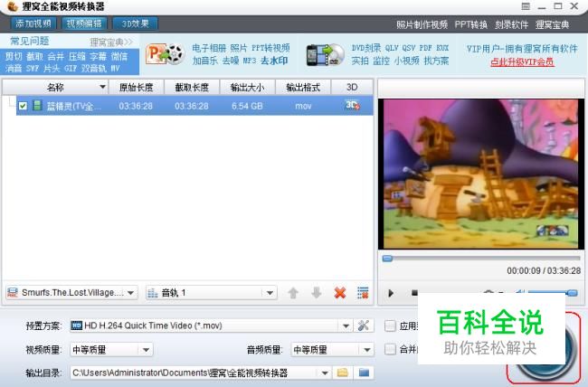Click the 3D icon in the 蓝精灵 row
The height and width of the screenshot is (387, 588).
[352, 106]
